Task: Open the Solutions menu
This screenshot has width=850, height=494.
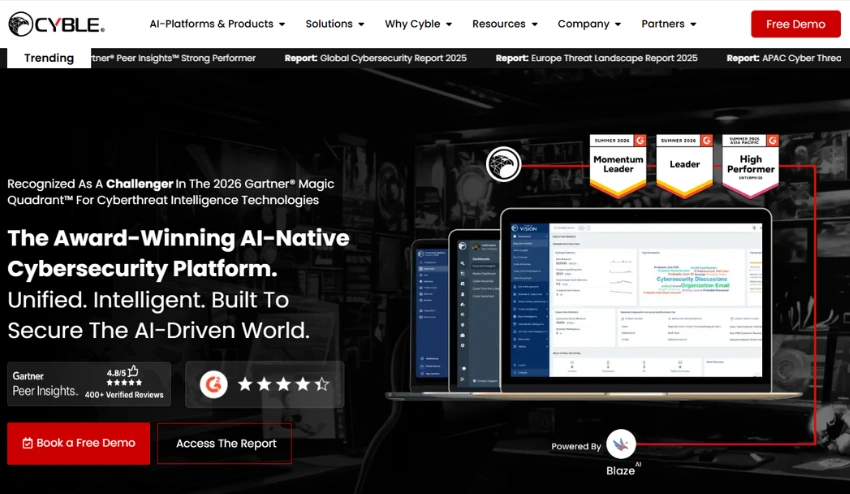Action: click(334, 24)
